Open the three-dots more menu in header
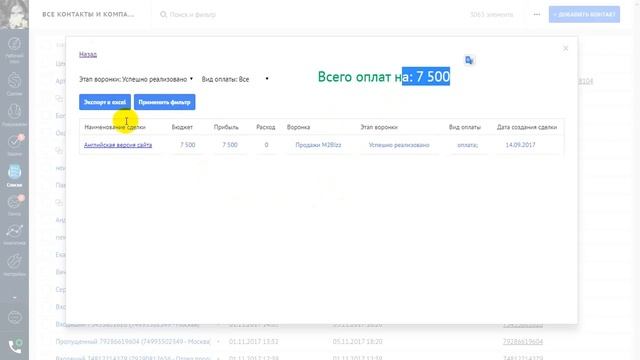The image size is (640, 360). pyautogui.click(x=537, y=14)
